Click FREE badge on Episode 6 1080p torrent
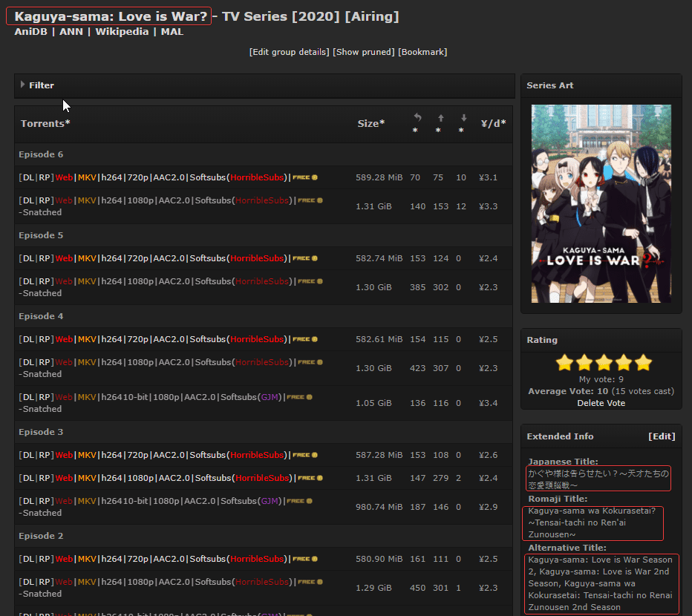 tap(310, 200)
